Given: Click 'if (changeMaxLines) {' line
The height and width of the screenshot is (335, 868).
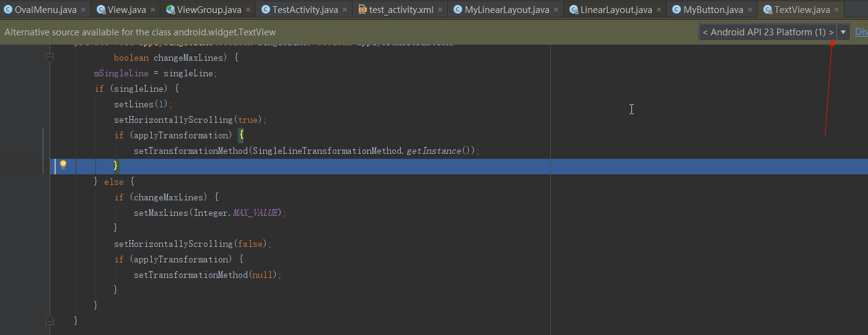Looking at the screenshot, I should click(167, 197).
